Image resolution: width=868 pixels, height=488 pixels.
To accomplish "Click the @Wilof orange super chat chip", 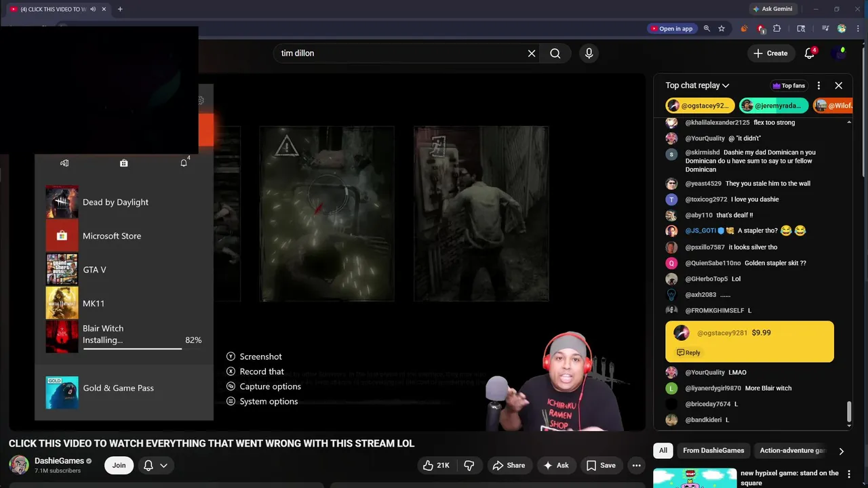I will (x=833, y=106).
